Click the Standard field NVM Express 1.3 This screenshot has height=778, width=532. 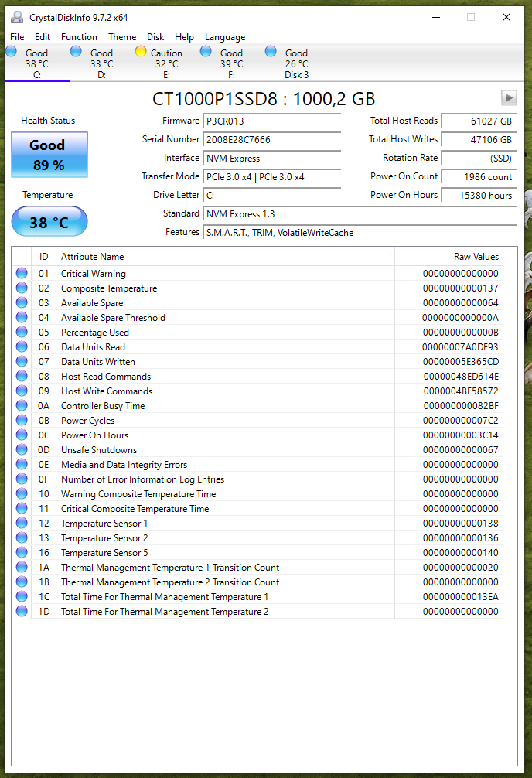click(360, 214)
